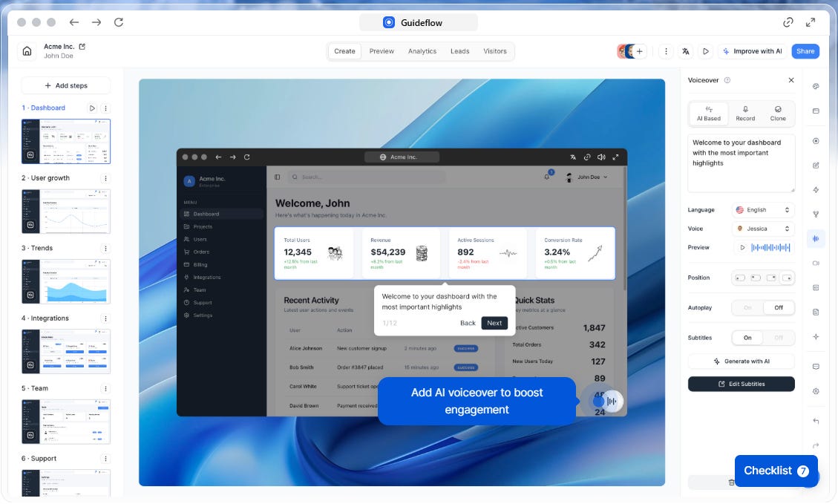Viewport: 838px width, 504px height.
Task: Click Improve with AI
Action: pyautogui.click(x=752, y=51)
